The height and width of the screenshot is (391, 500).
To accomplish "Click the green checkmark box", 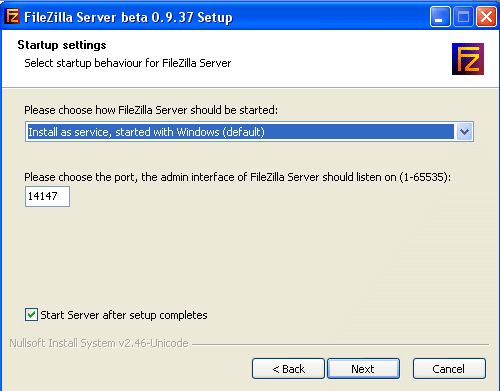I will [x=31, y=315].
